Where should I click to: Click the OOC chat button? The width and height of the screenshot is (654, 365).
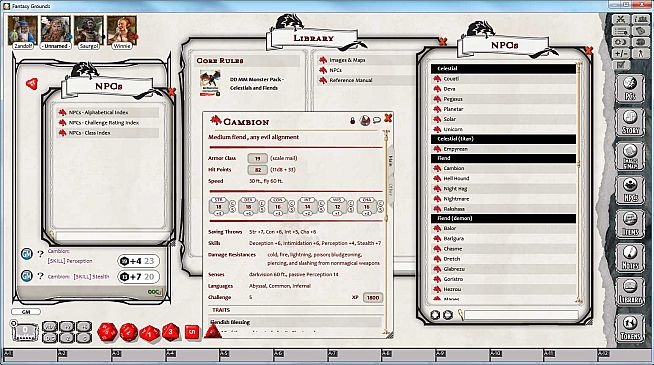point(154,292)
